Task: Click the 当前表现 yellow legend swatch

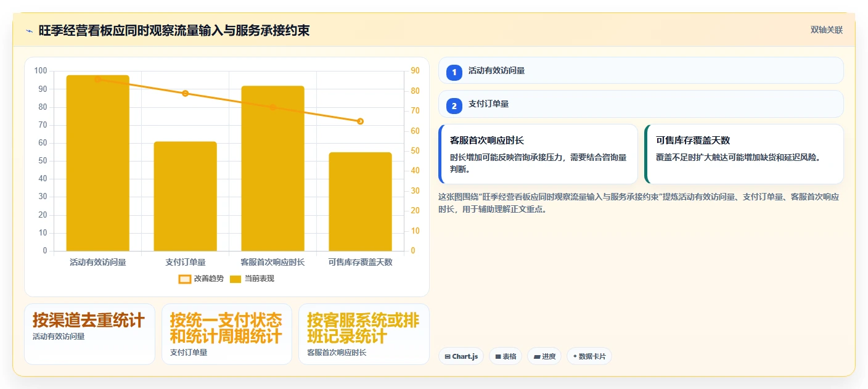Action: coord(235,279)
